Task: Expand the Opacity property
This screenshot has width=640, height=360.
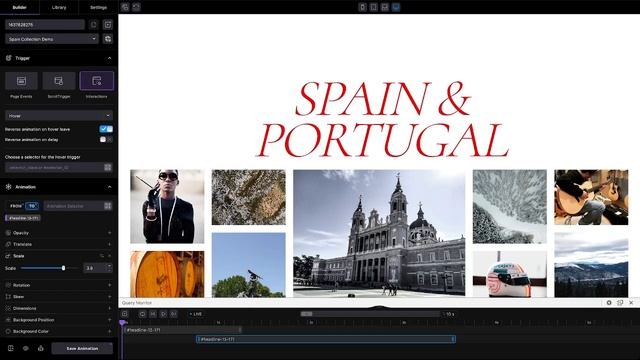Action: point(109,233)
